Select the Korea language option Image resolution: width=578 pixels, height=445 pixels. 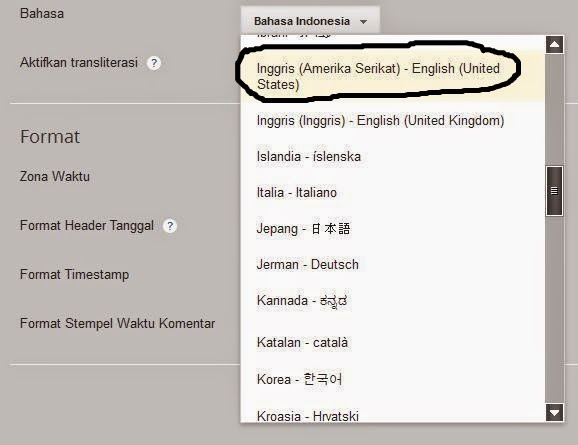pyautogui.click(x=393, y=379)
